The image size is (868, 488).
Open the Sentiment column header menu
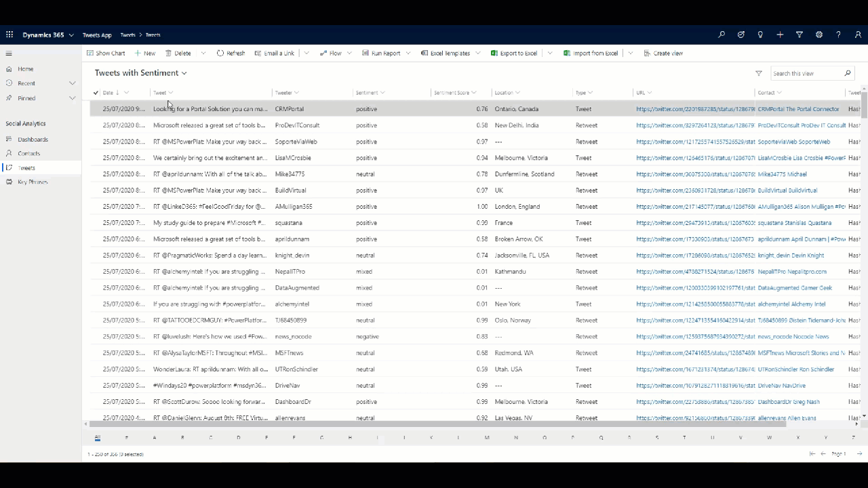coord(370,92)
